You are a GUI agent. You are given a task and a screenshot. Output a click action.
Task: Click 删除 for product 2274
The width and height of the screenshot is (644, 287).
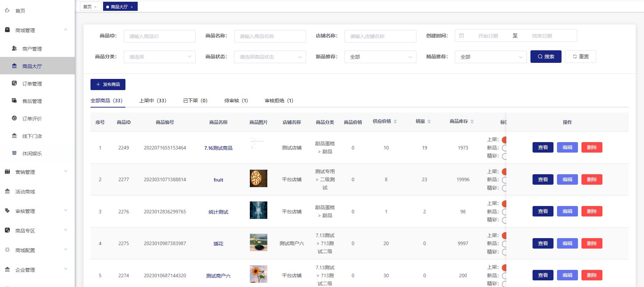point(592,275)
